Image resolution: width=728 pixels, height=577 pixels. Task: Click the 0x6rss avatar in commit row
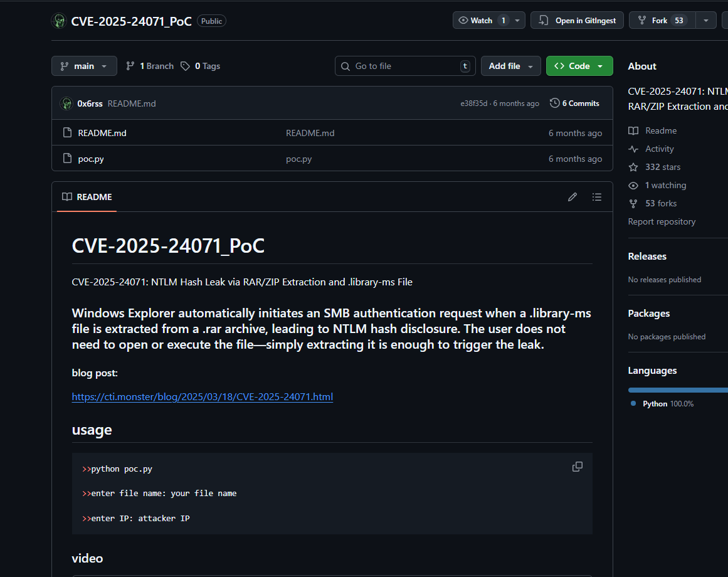[x=66, y=103]
